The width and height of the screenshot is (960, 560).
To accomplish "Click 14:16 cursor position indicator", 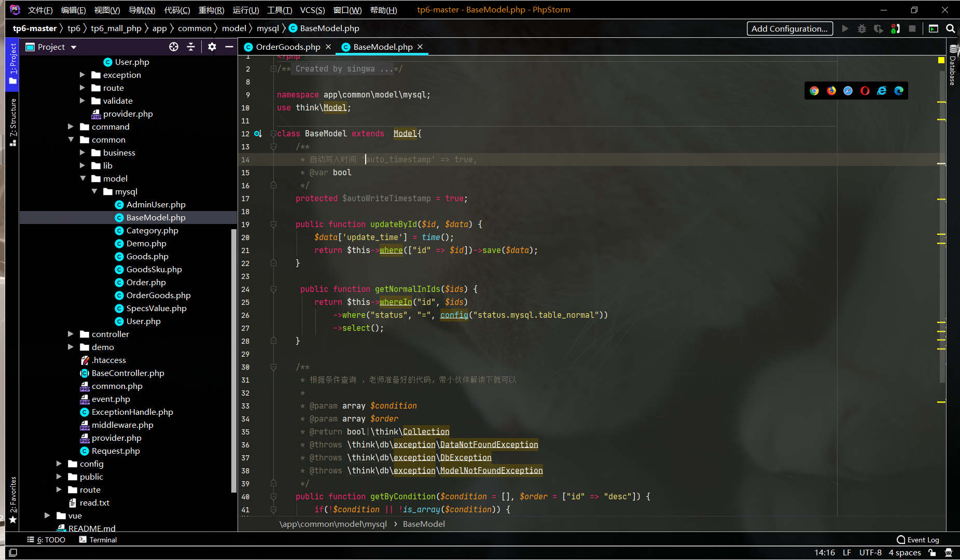I will [x=825, y=553].
